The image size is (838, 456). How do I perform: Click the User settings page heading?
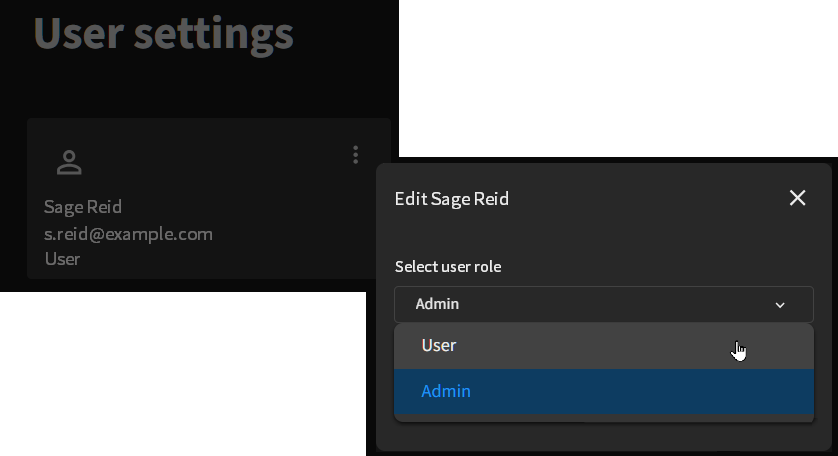(x=164, y=33)
